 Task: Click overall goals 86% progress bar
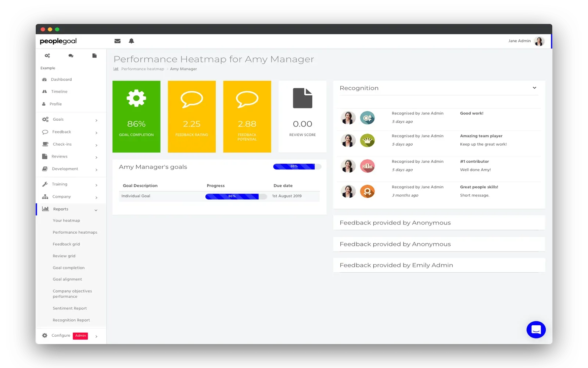pos(297,167)
